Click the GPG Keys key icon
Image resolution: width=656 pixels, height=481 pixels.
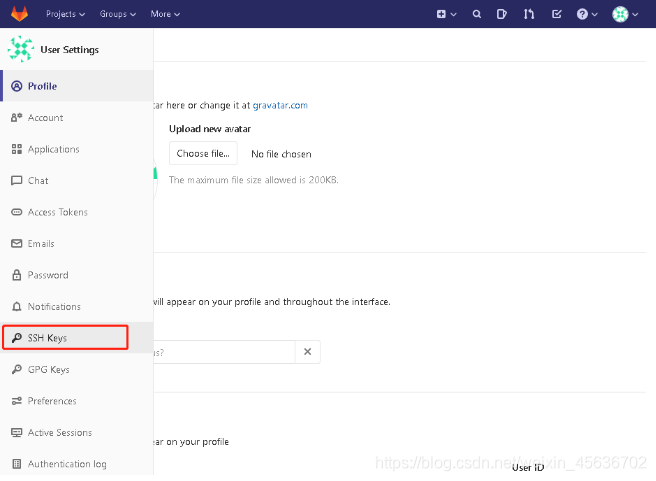click(x=16, y=369)
